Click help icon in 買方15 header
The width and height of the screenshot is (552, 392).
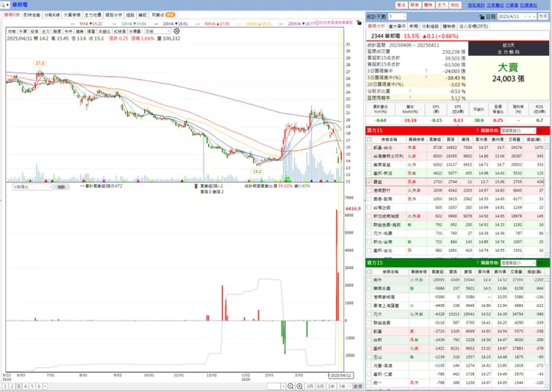coord(477,130)
